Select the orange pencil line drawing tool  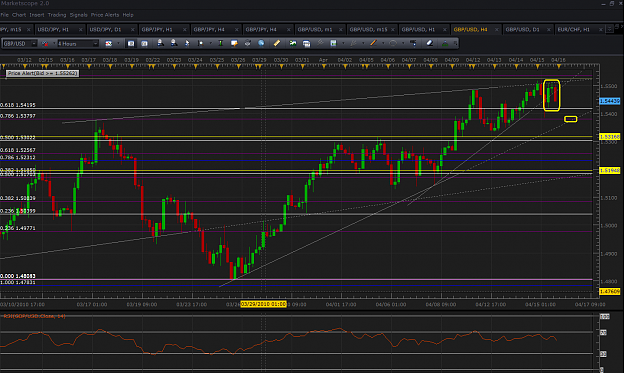373,43
